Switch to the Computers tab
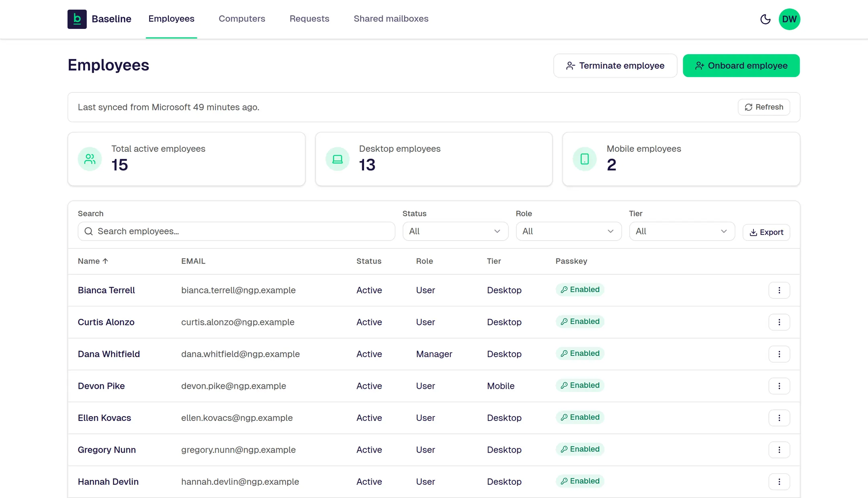This screenshot has height=498, width=868. (242, 19)
